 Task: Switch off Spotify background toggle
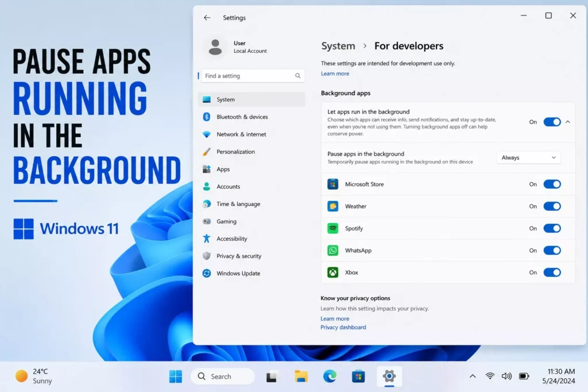tap(552, 228)
